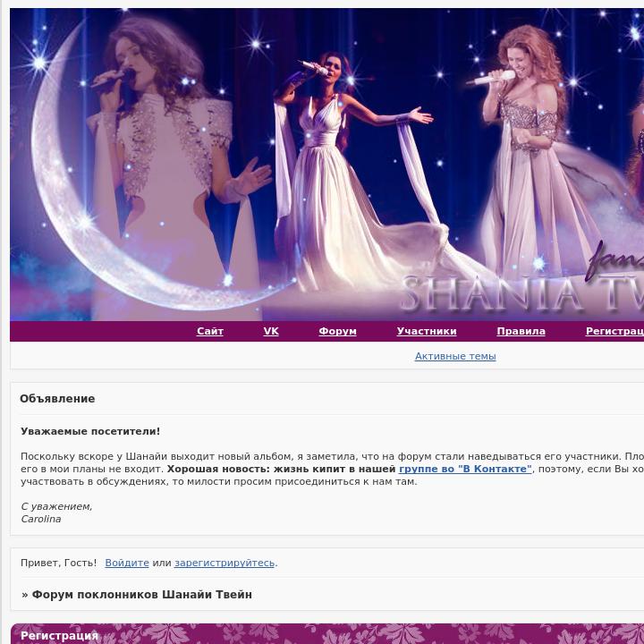Open the Регистрация menu link in navbar

[x=614, y=331]
